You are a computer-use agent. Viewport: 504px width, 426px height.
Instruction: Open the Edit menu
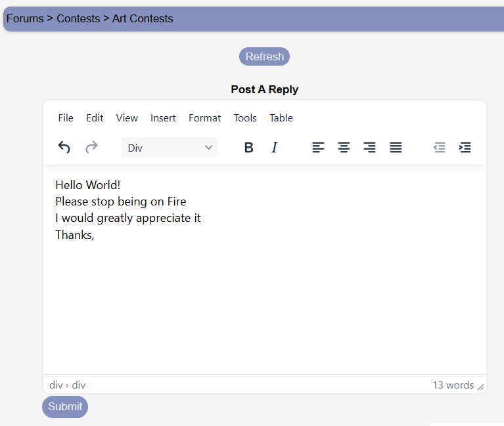95,117
